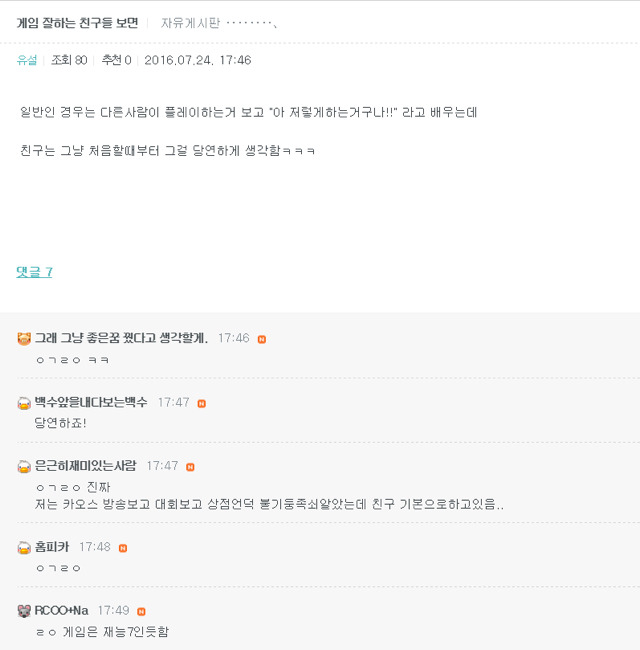This screenshot has width=640, height=650.
Task: Click the new badge after 은근히재미있는사람's timestamp
Action: point(190,467)
